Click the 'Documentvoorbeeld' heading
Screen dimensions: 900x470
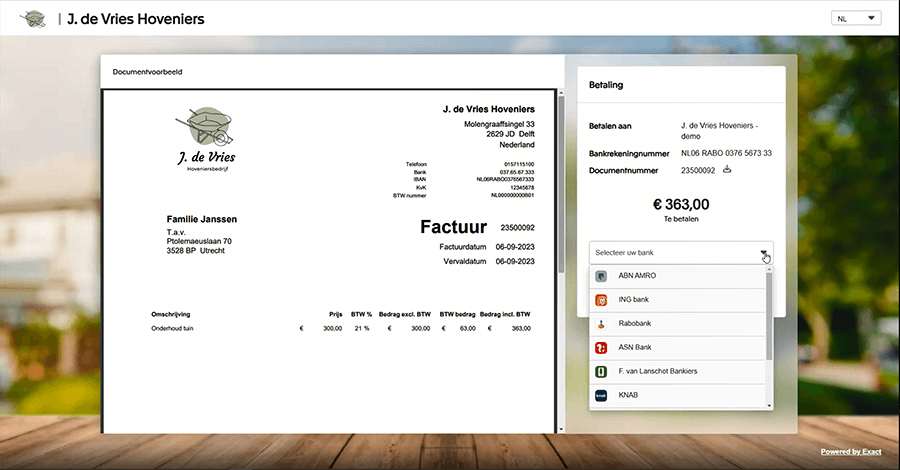pyautogui.click(x=148, y=72)
